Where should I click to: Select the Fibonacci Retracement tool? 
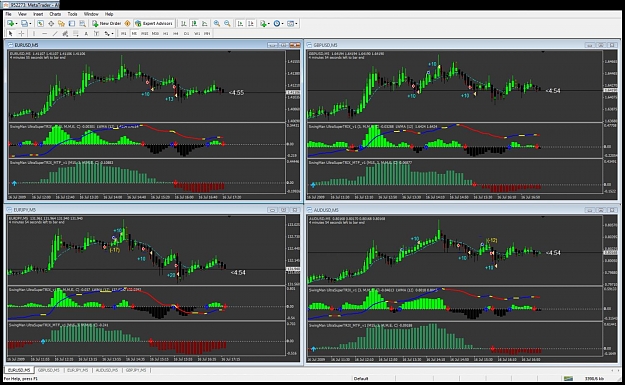(x=75, y=34)
